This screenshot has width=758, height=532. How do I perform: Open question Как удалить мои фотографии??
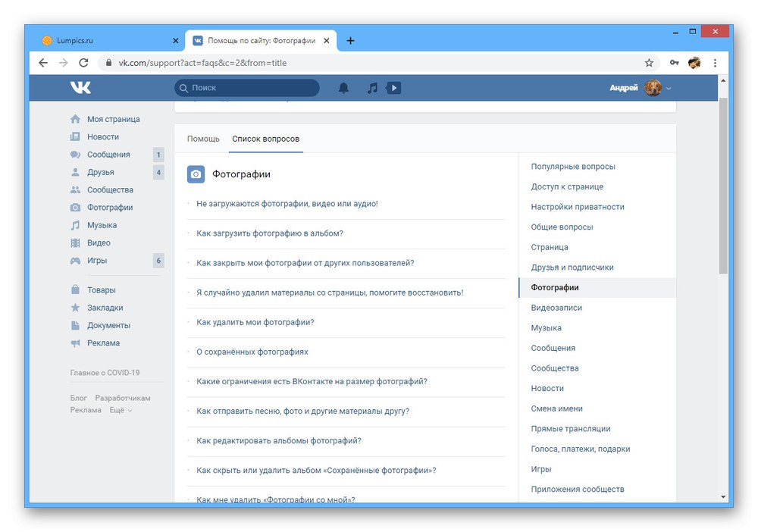pos(255,322)
